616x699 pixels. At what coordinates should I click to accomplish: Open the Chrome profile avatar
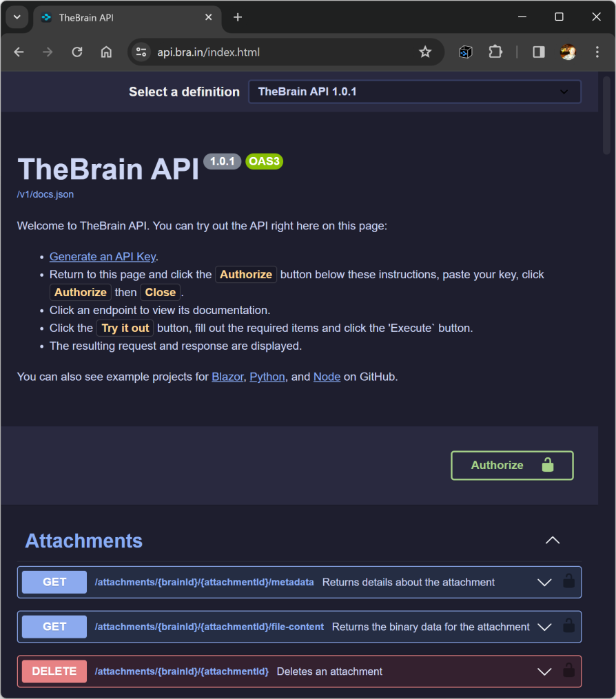[x=568, y=52]
